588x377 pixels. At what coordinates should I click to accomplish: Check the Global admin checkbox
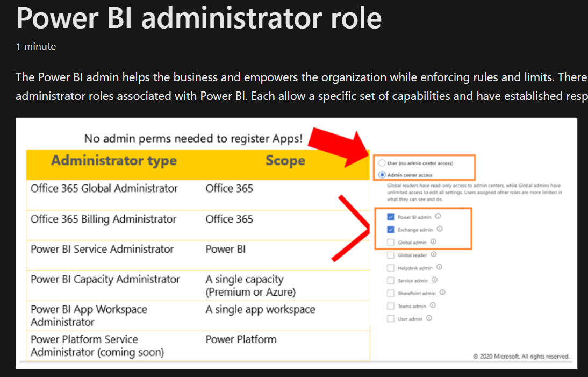pos(390,243)
